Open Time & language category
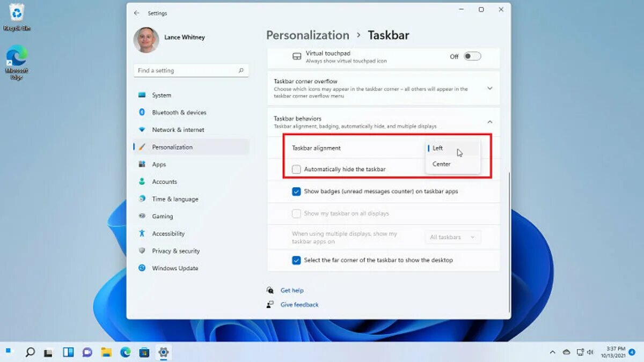Image resolution: width=644 pixels, height=362 pixels. (191, 199)
